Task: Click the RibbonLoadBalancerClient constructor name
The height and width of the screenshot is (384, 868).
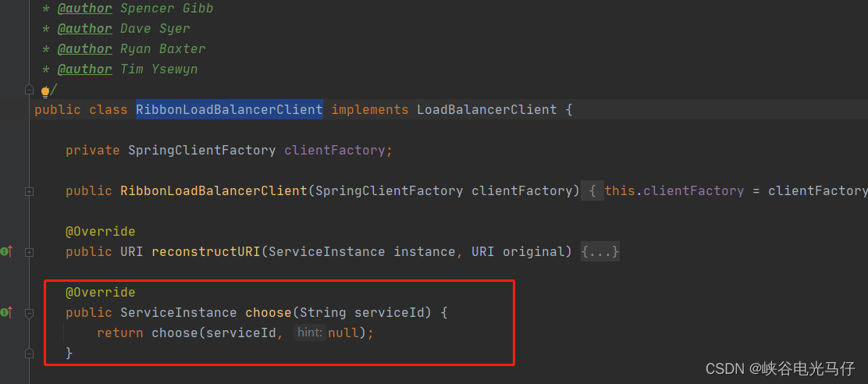Action: 214,191
